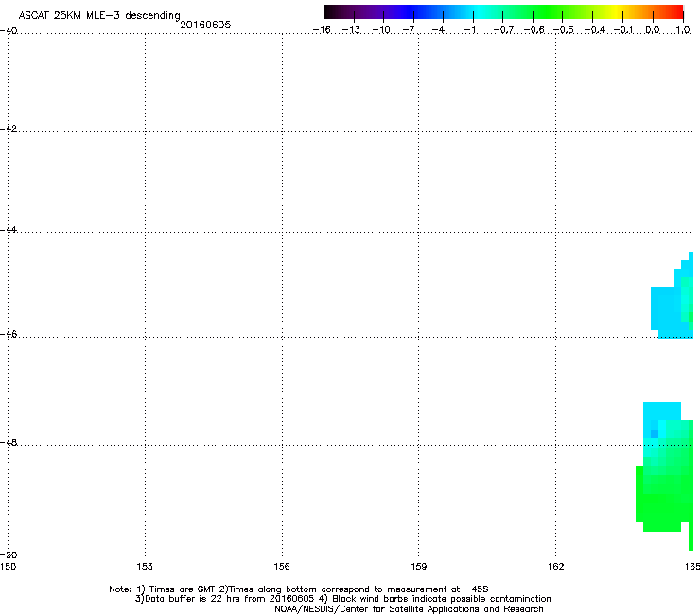This screenshot has height=615, width=700.
Task: Click the date label 20160605 under the title
Action: point(205,25)
